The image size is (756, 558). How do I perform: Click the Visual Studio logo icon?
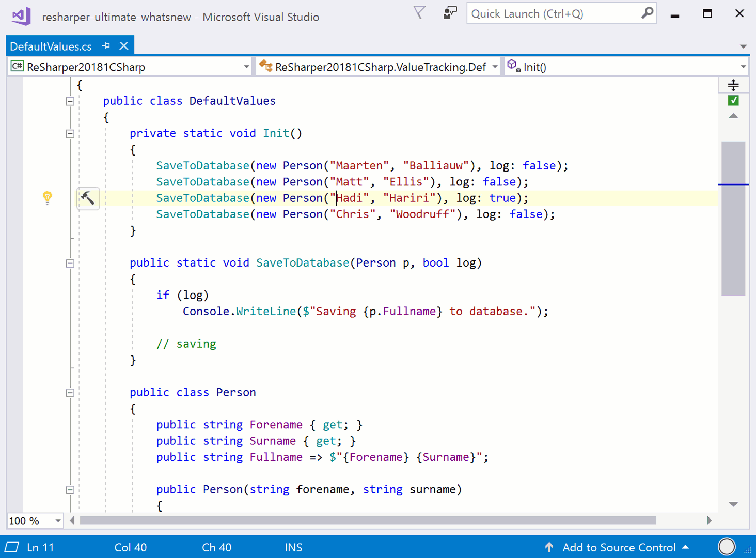click(x=21, y=16)
